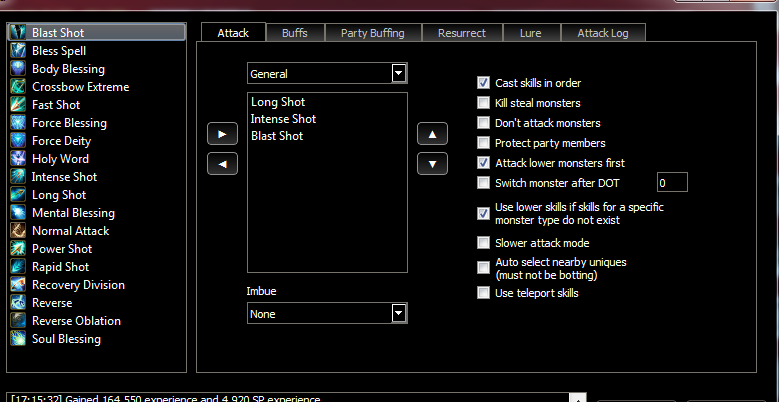Screen dimensions: 779x402
Task: Click the Bless Spell skill icon
Action: (x=18, y=51)
